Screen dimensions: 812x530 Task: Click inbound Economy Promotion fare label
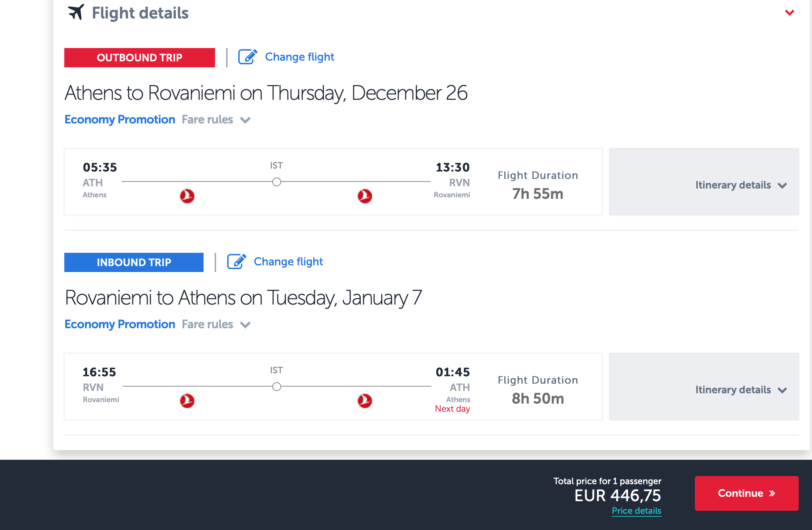120,324
